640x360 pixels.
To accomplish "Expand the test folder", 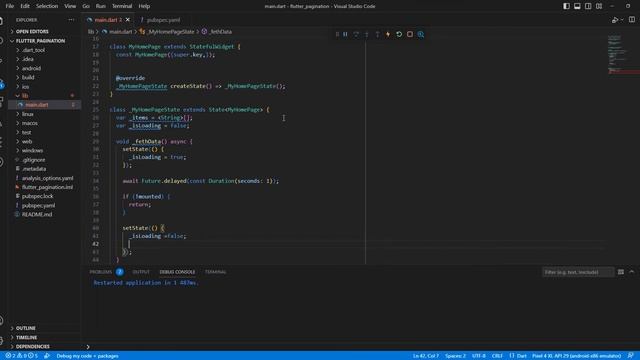I will click(44, 132).
